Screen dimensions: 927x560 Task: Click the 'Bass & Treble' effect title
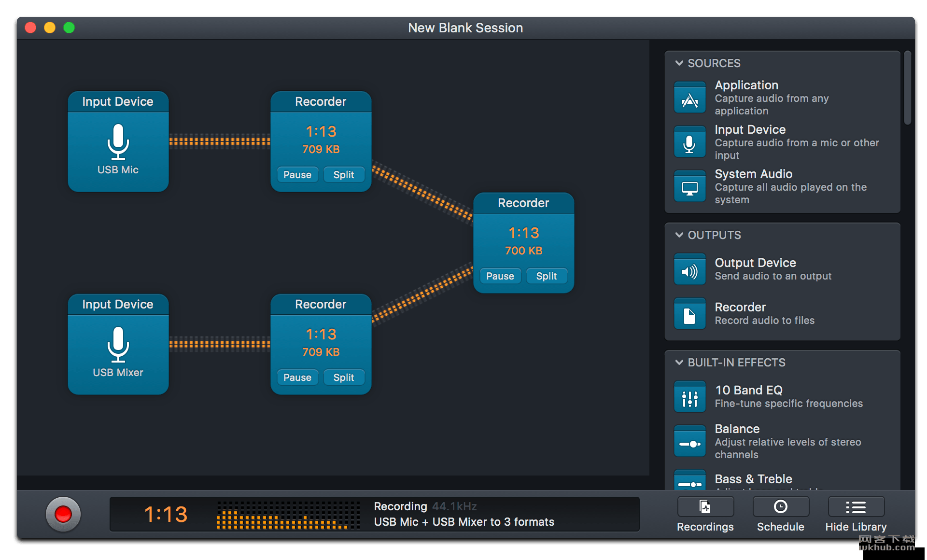point(754,479)
